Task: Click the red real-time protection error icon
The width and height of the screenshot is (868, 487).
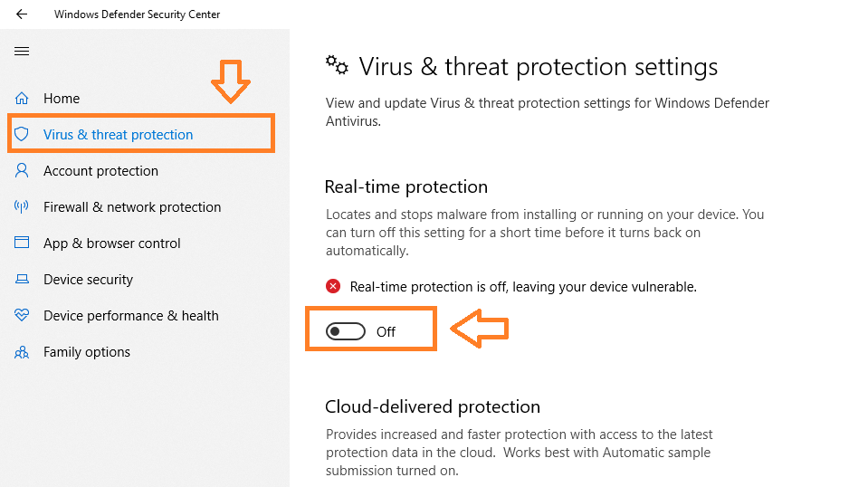Action: [333, 286]
